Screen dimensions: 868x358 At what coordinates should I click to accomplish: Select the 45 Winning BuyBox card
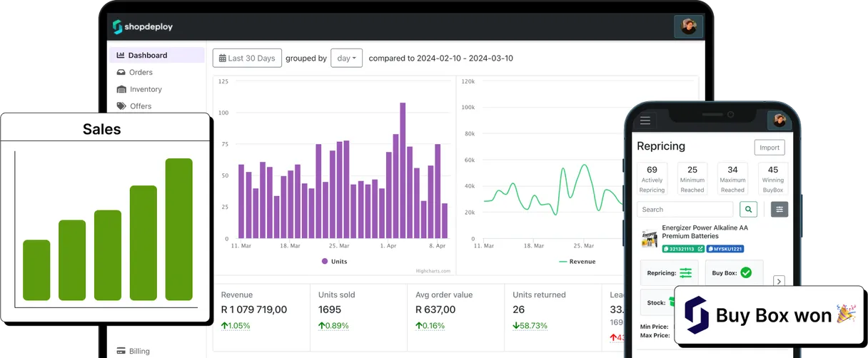[x=773, y=178]
